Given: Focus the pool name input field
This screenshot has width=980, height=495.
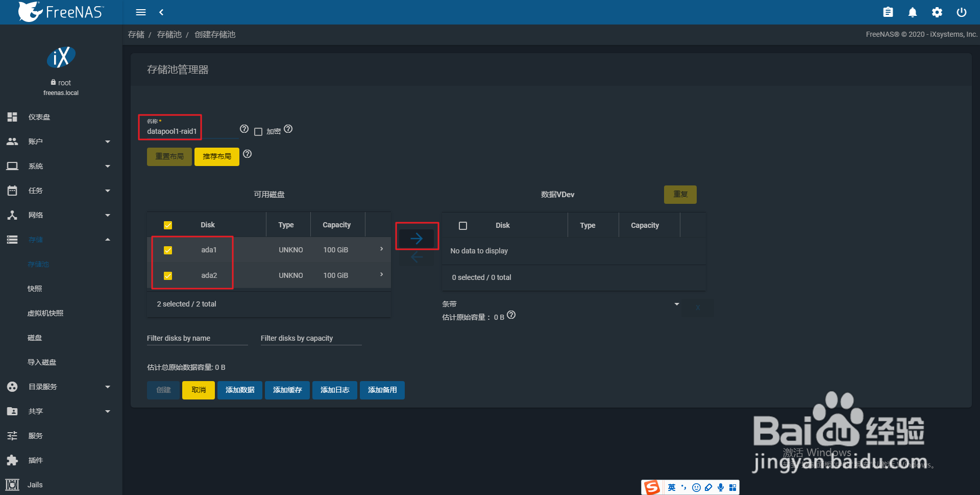Looking at the screenshot, I should (192, 131).
